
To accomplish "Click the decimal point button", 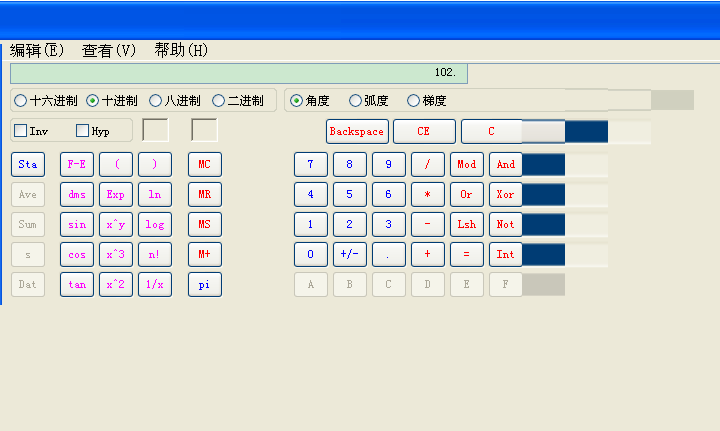I will click(389, 254).
